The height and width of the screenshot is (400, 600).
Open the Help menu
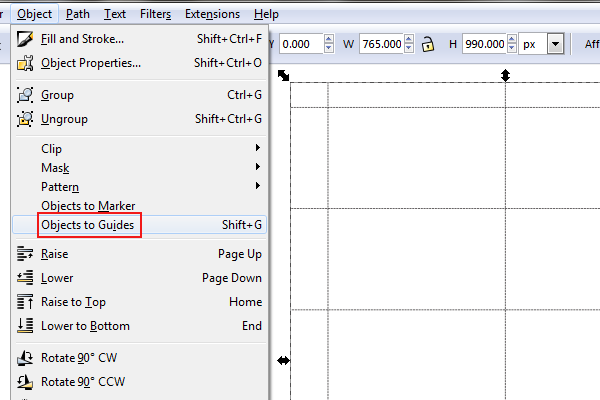click(266, 14)
